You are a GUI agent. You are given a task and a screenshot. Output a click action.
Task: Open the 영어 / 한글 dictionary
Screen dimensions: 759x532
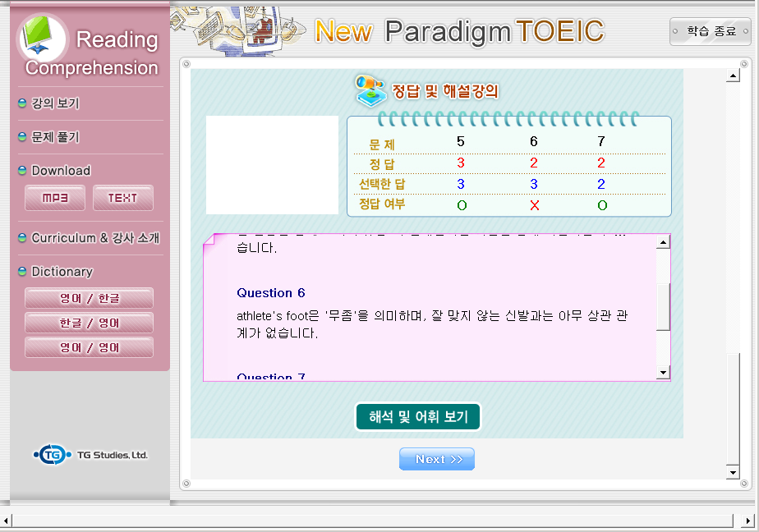89,298
